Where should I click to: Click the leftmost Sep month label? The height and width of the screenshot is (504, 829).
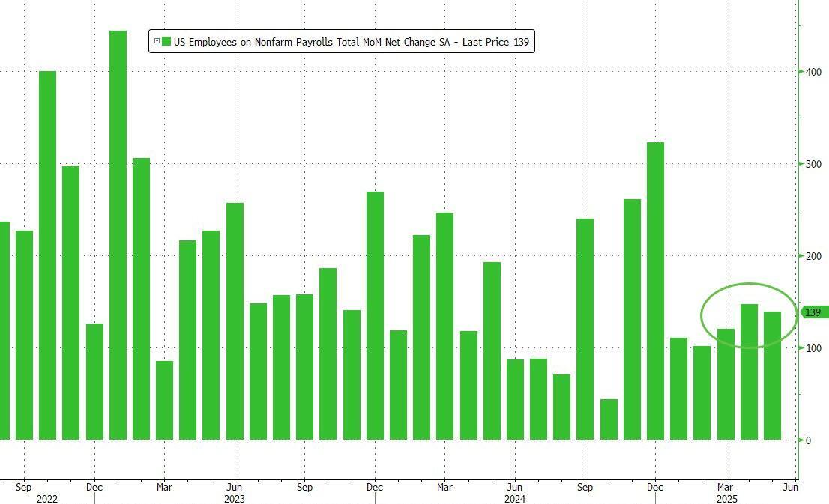23,487
